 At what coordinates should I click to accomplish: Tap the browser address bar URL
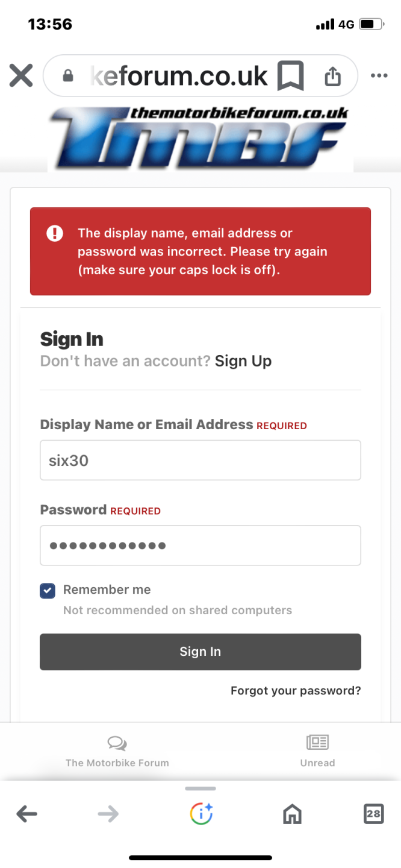coord(178,76)
